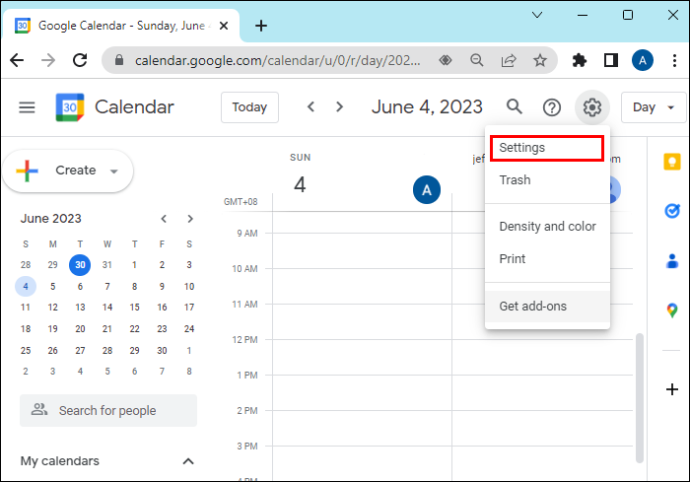Image resolution: width=690 pixels, height=482 pixels.
Task: Select June 15 in the mini calendar
Action: tap(134, 307)
